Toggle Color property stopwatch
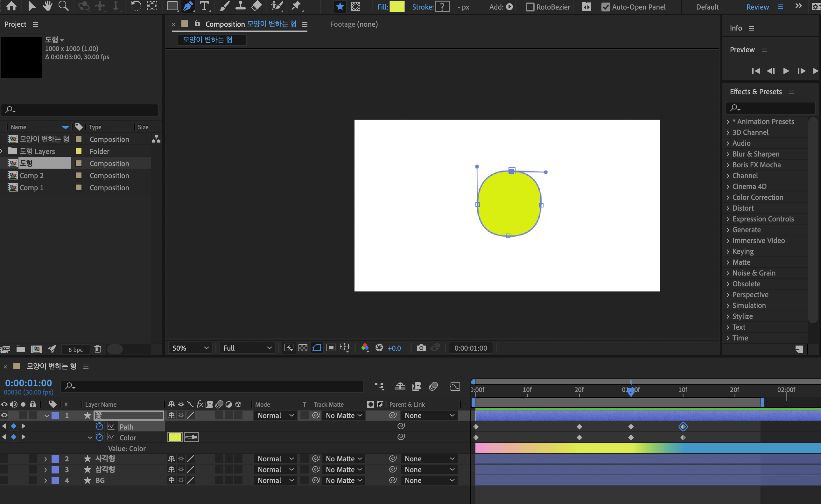Image resolution: width=821 pixels, height=504 pixels. [99, 437]
